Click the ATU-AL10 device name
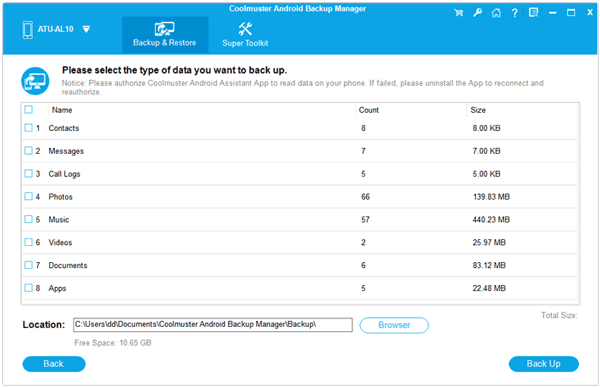 click(x=55, y=29)
